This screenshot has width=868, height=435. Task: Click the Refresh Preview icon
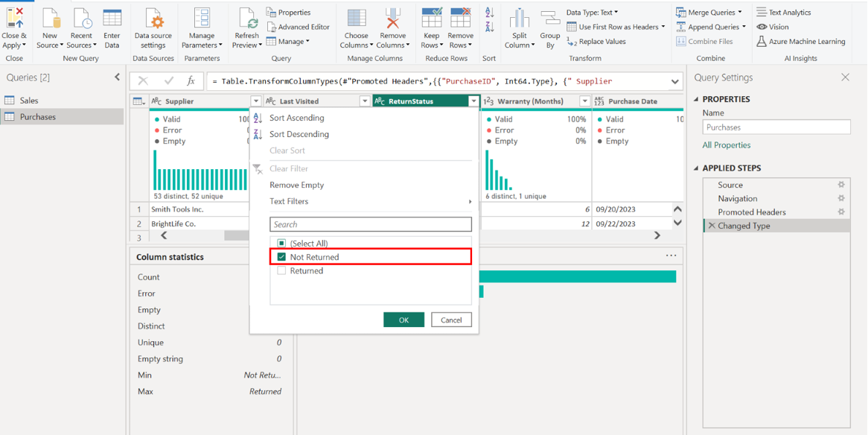pos(246,19)
